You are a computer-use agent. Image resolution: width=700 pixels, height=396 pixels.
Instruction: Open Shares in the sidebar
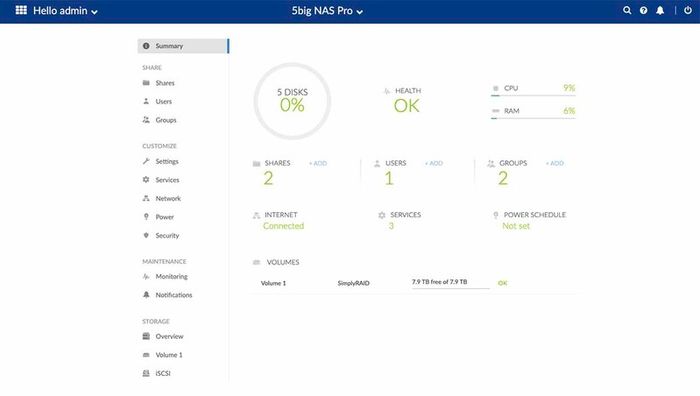pyautogui.click(x=165, y=83)
